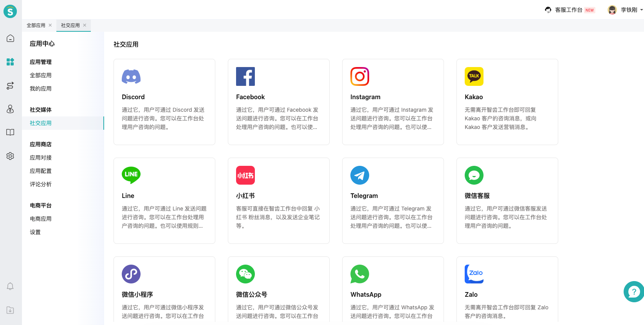Image resolution: width=644 pixels, height=325 pixels.
Task: Open the 微信客服 card title
Action: (x=477, y=196)
